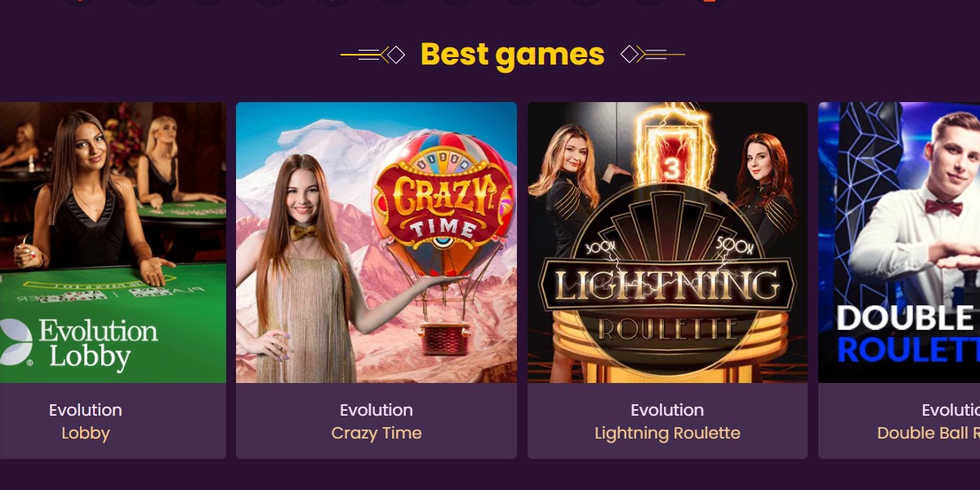Open the Double Ball Roulette game thumbnail
Image resolution: width=980 pixels, height=490 pixels.
pos(899,243)
